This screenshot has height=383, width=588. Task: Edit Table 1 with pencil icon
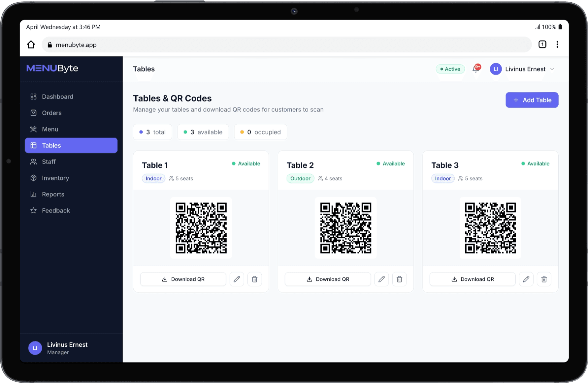point(237,279)
